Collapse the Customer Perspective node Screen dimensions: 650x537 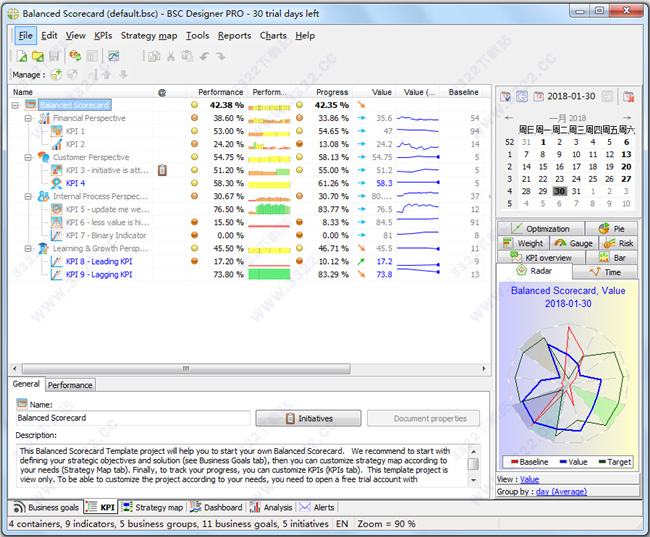(28, 157)
